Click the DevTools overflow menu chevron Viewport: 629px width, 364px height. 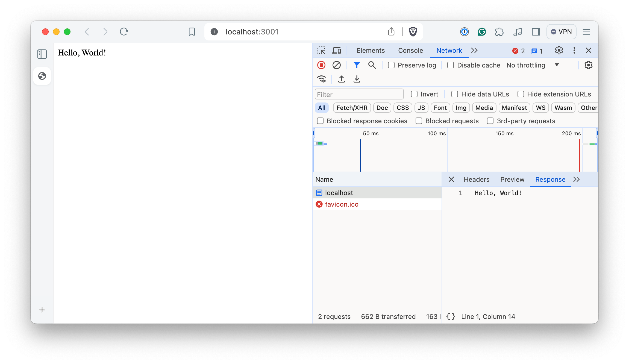(x=475, y=50)
